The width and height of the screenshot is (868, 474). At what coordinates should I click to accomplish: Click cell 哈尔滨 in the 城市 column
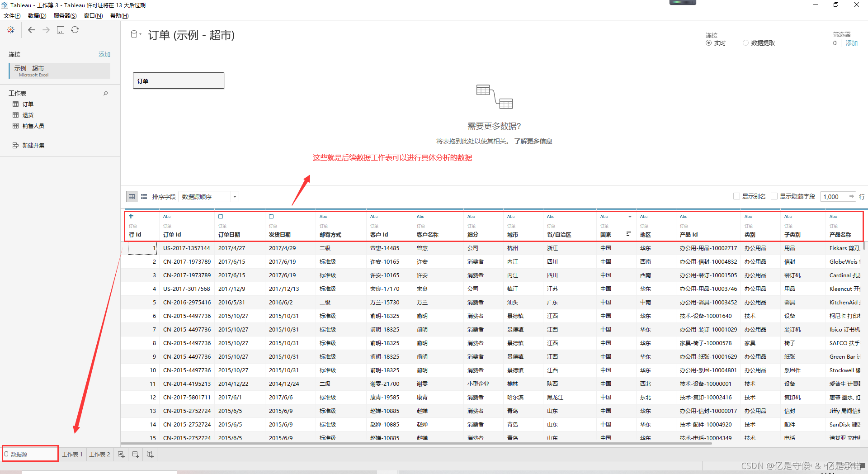[x=515, y=397]
